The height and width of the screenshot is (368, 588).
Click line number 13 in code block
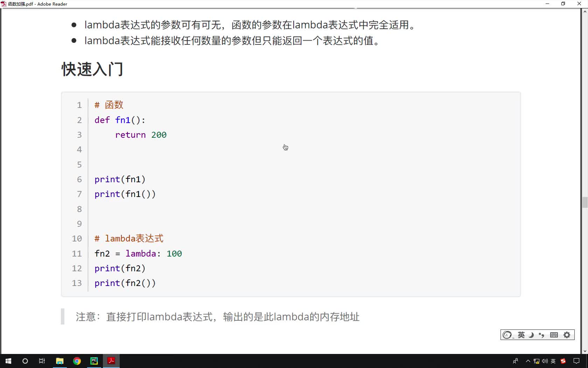click(x=77, y=283)
